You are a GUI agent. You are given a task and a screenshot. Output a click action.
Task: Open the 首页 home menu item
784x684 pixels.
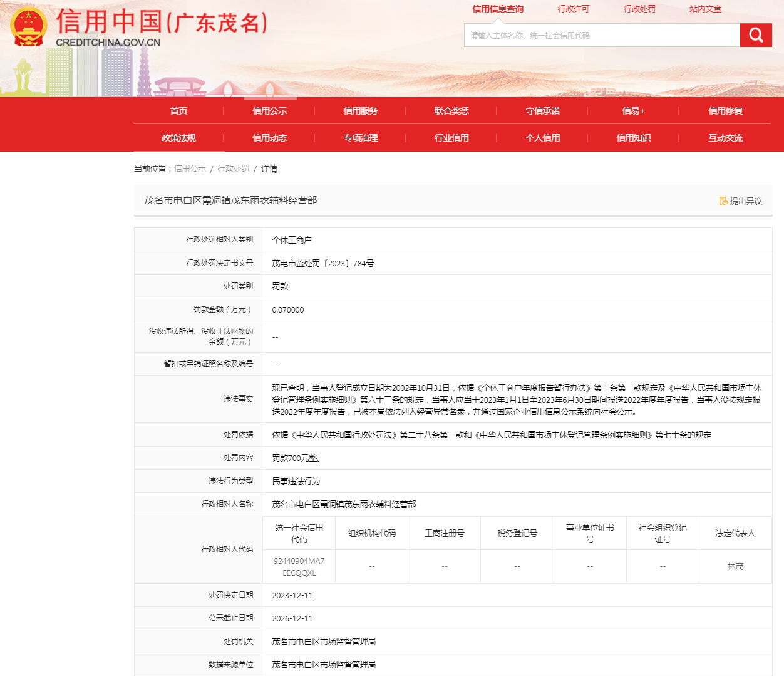tap(178, 111)
